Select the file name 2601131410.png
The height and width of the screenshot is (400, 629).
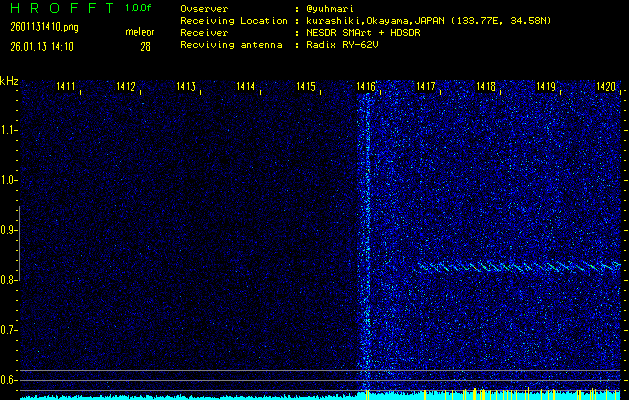44,28
